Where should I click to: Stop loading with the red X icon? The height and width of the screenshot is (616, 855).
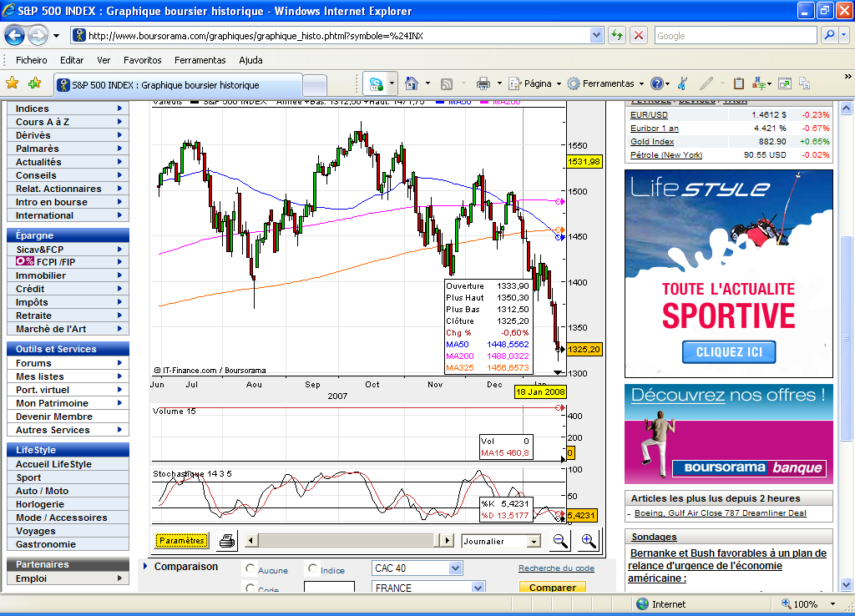coord(638,35)
